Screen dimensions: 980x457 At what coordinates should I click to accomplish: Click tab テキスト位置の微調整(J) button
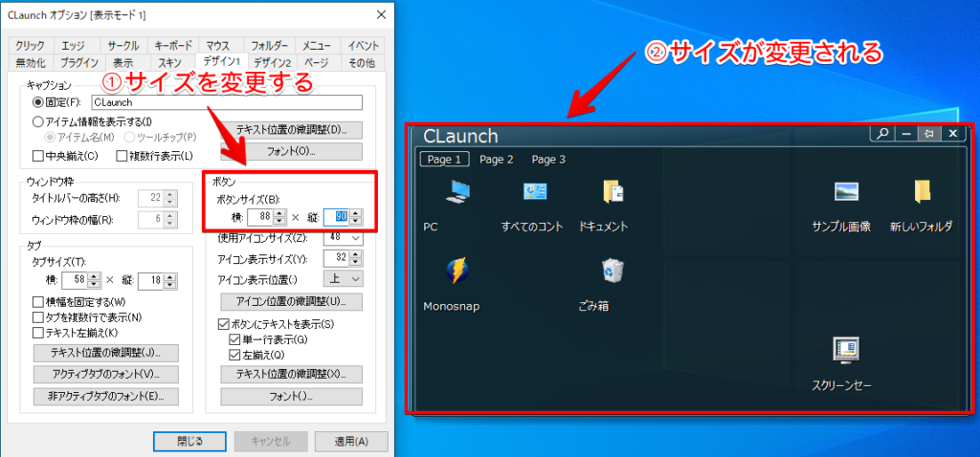[105, 353]
